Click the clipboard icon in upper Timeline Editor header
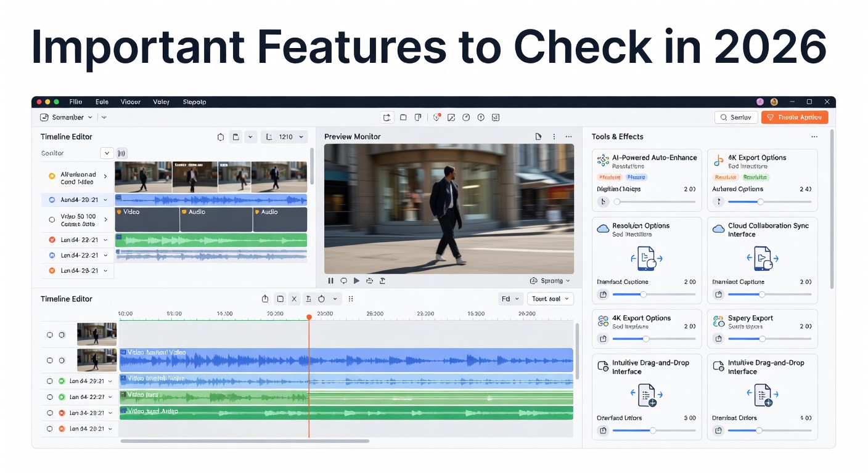 220,137
